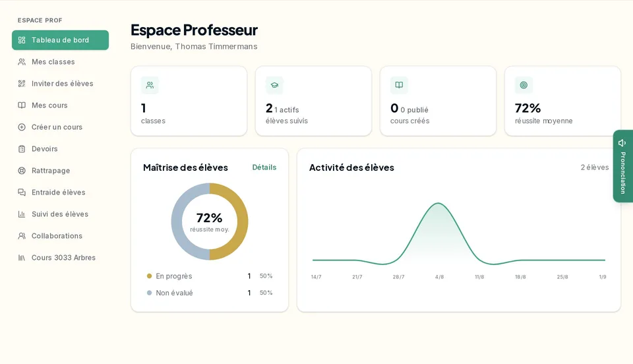Click the 72% donut center label
The height and width of the screenshot is (364, 633).
tap(210, 218)
